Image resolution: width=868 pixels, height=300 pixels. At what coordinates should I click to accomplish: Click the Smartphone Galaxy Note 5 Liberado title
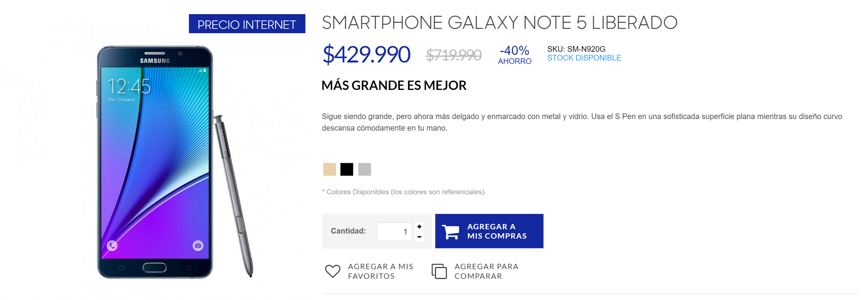coord(499,23)
